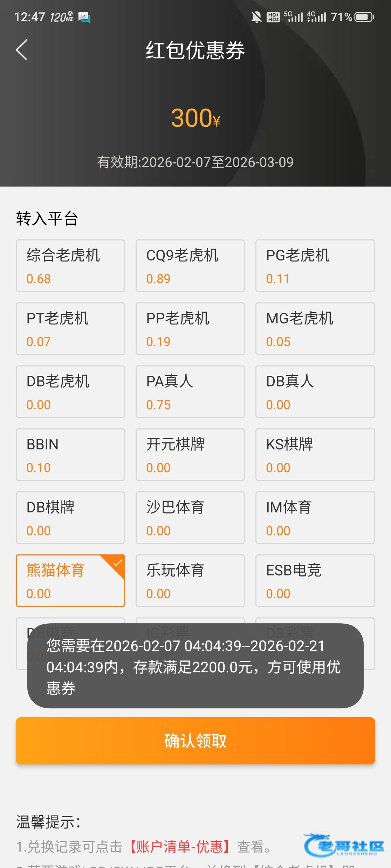391x868 pixels.
Task: Tap the message notification icon in status bar
Action: [x=84, y=17]
